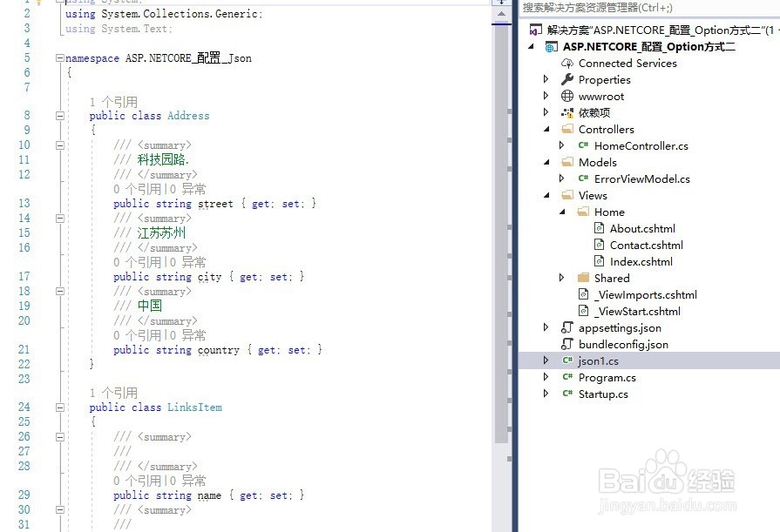Click the editor scrollbar up arrow
The image size is (780, 532).
501,14
